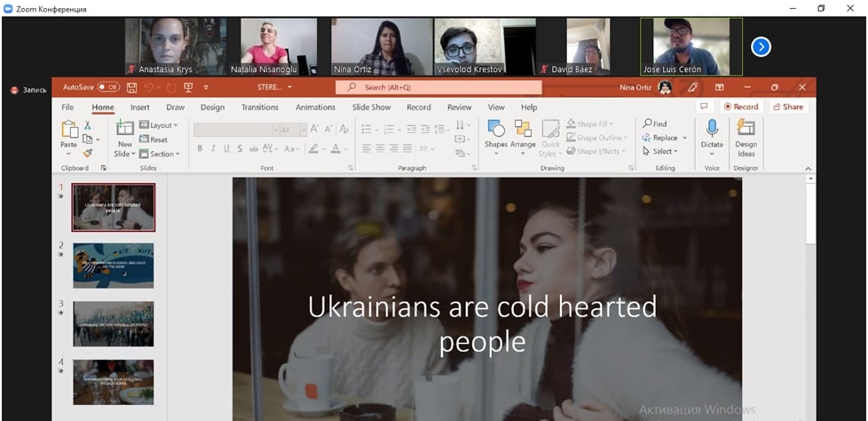
Task: Click the numbered list icon
Action: coord(389,129)
